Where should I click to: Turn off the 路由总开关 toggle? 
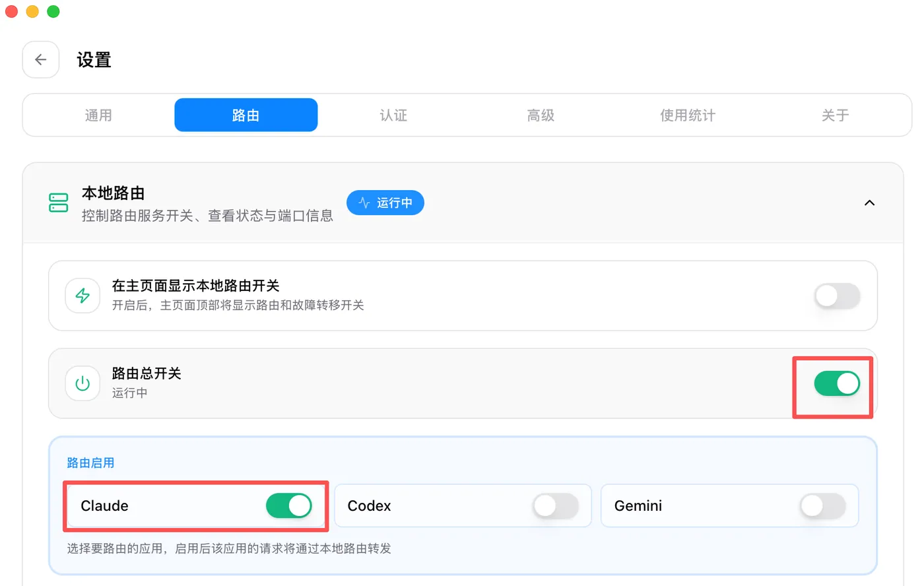click(x=837, y=383)
